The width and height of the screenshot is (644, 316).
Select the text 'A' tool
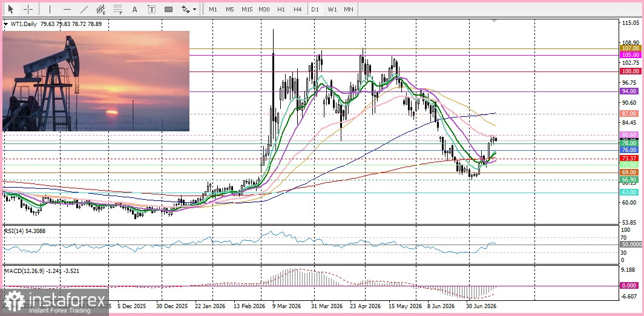pyautogui.click(x=134, y=9)
